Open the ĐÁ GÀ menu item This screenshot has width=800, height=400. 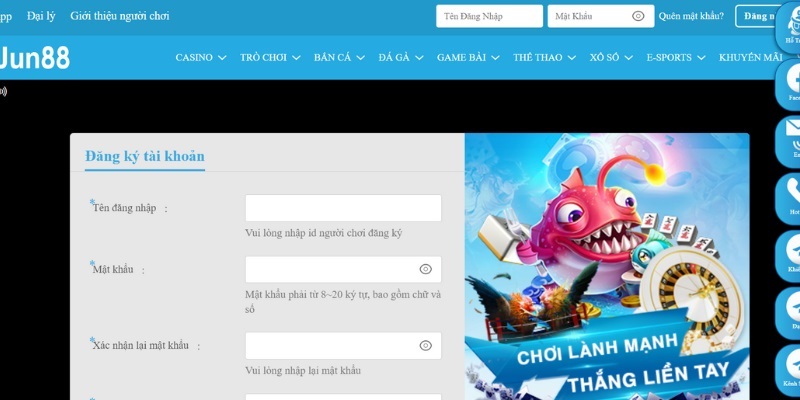point(394,57)
